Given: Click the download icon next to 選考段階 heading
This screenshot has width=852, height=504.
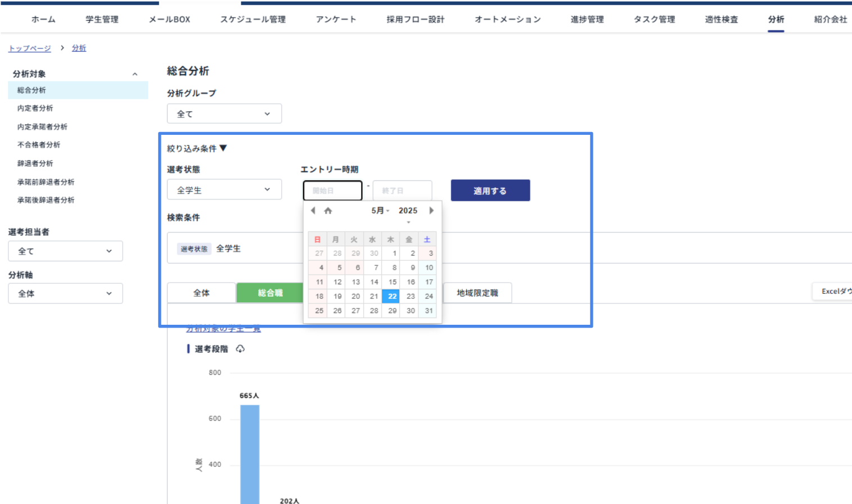Looking at the screenshot, I should coord(240,348).
